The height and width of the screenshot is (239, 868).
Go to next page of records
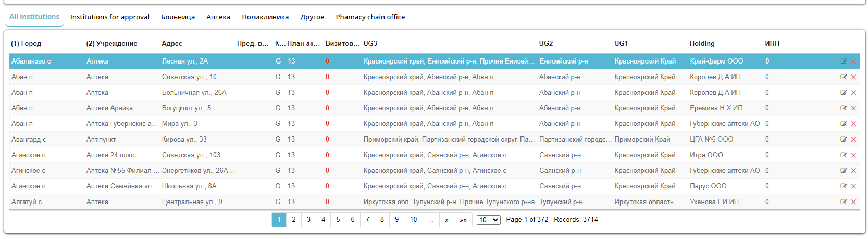(447, 220)
